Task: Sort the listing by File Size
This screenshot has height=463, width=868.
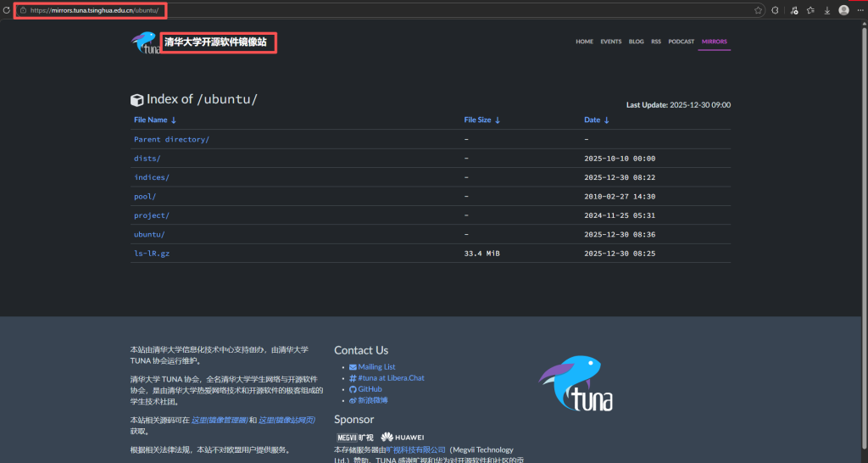Action: tap(481, 120)
